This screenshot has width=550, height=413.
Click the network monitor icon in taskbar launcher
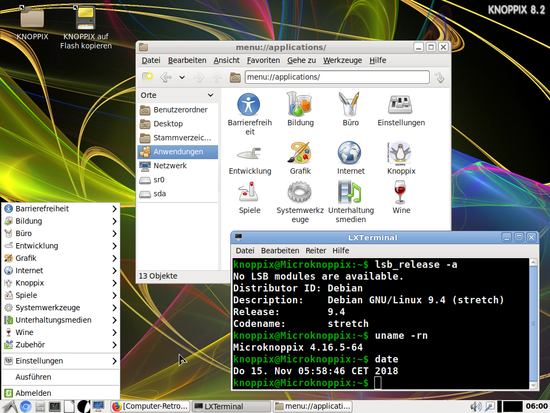(x=98, y=406)
